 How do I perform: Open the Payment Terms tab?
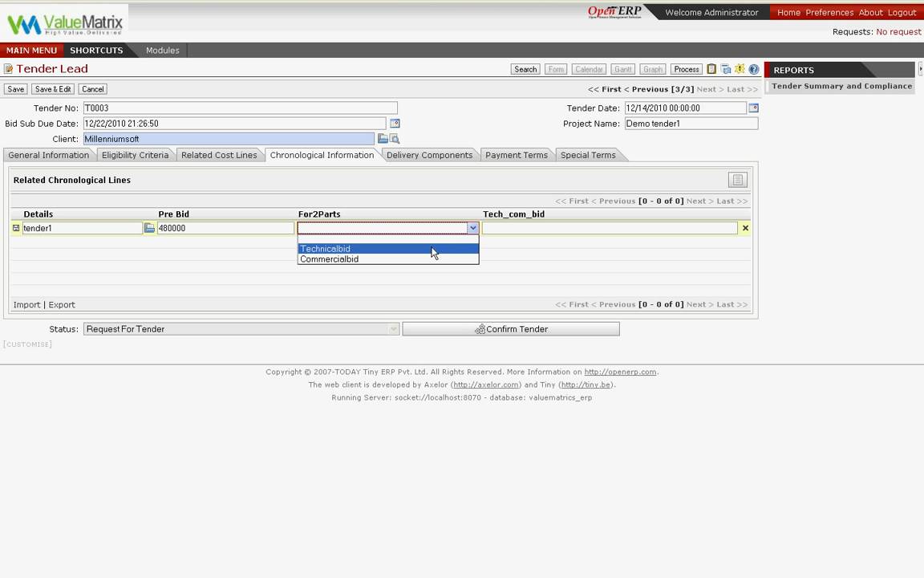click(x=517, y=155)
